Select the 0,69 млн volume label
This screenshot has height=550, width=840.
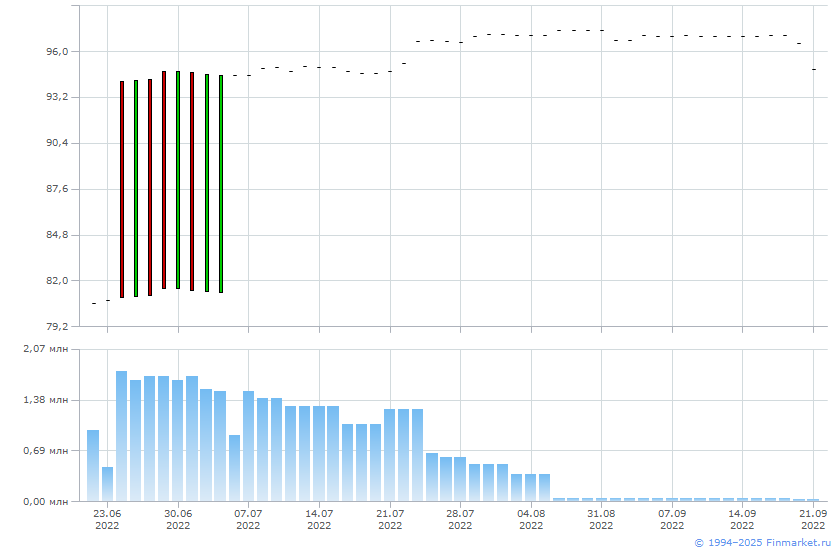pos(46,451)
